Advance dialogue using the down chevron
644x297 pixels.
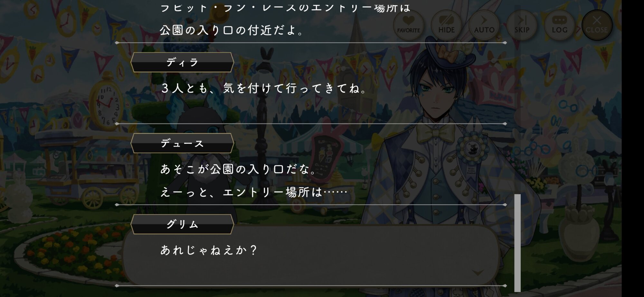tap(478, 273)
